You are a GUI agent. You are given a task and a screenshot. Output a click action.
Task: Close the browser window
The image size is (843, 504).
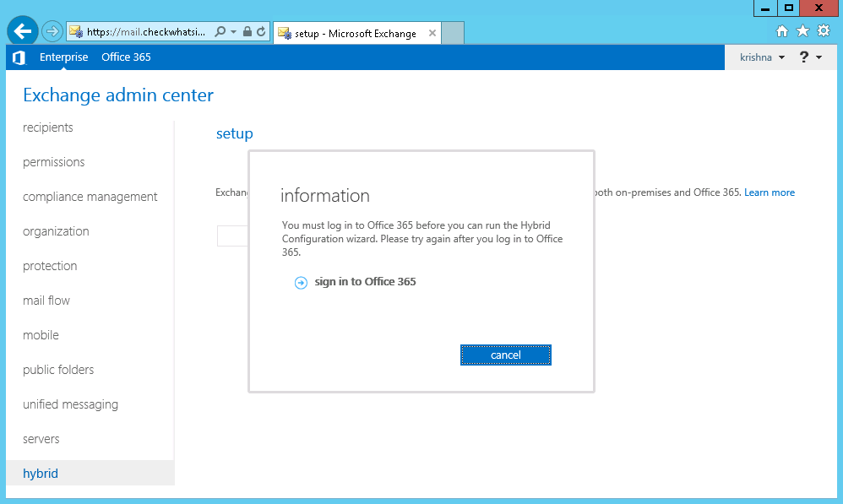pos(819,8)
